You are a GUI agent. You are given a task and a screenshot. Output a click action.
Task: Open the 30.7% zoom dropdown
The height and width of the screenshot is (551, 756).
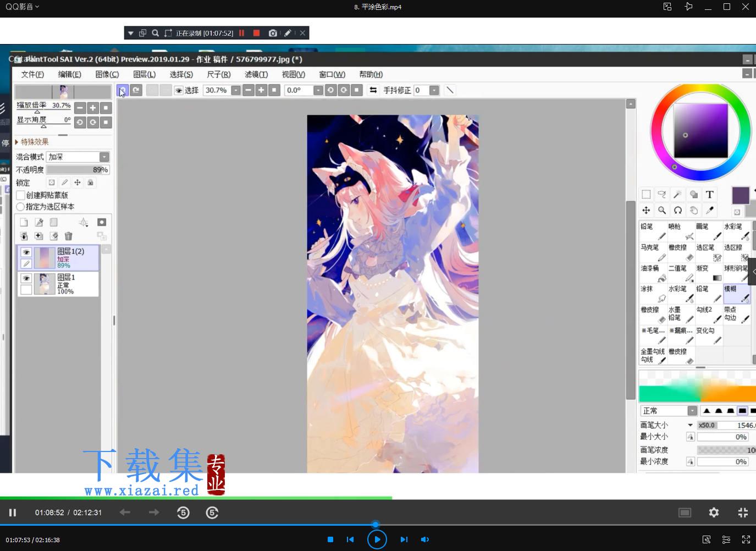pos(236,90)
